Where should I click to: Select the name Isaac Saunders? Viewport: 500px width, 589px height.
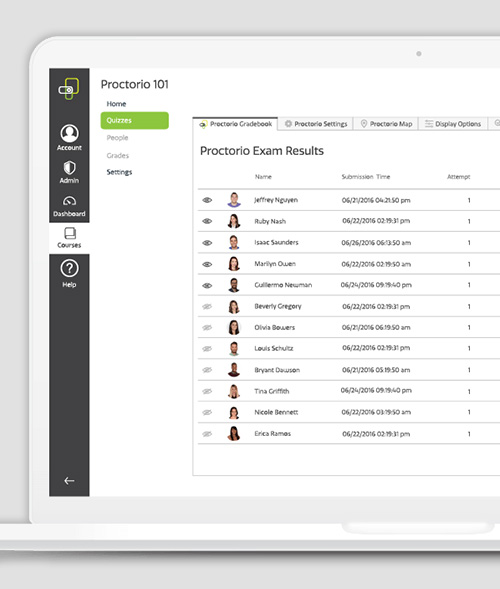pos(276,242)
